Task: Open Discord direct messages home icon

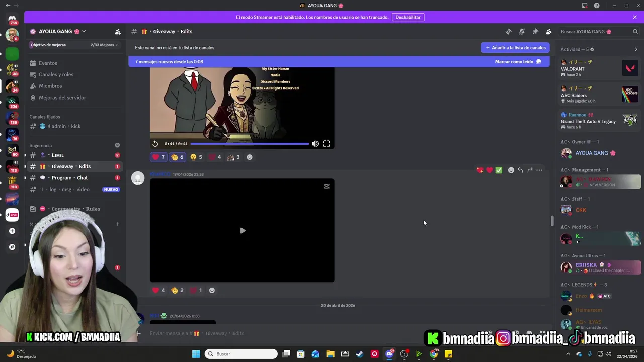Action: pyautogui.click(x=12, y=19)
